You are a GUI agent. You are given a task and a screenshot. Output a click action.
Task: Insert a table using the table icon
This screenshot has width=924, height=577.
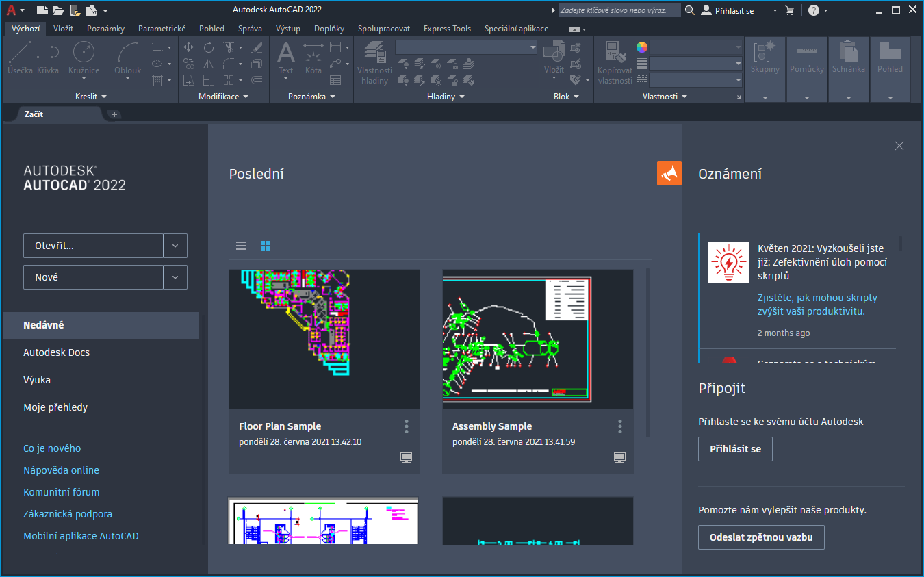pyautogui.click(x=335, y=80)
